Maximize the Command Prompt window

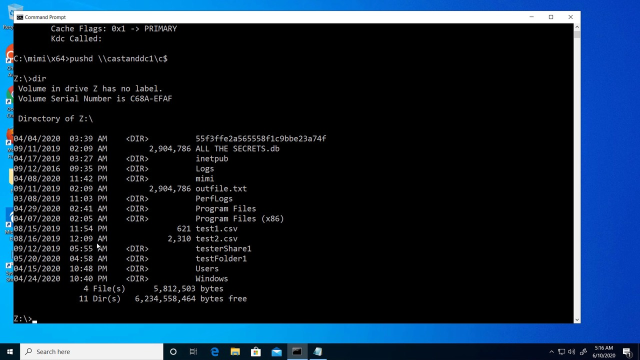pyautogui.click(x=551, y=17)
